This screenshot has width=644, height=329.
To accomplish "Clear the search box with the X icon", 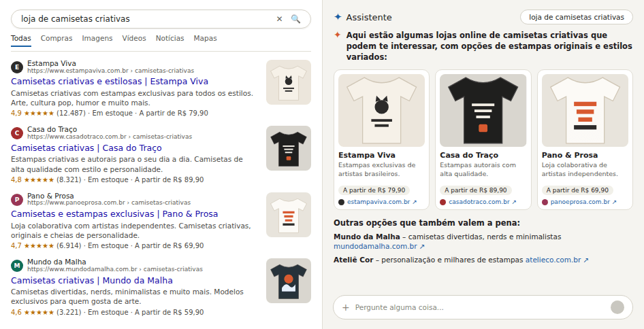I will (279, 19).
